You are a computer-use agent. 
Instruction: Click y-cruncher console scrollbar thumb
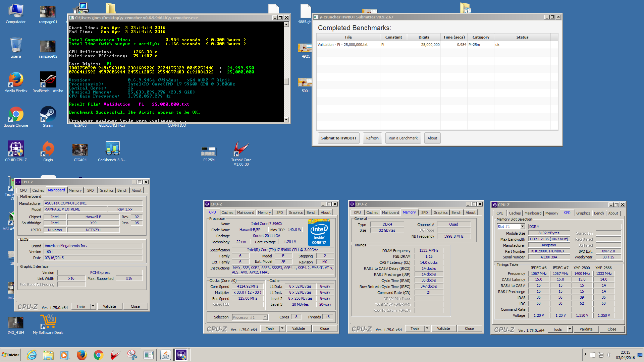(286, 81)
